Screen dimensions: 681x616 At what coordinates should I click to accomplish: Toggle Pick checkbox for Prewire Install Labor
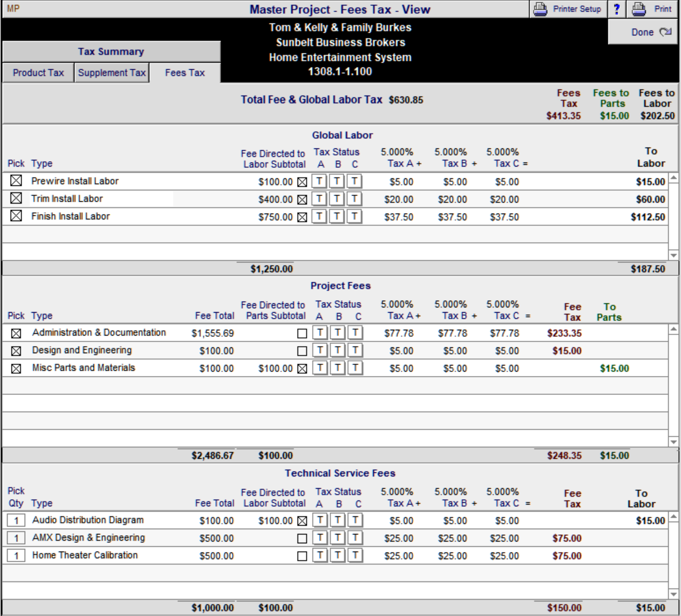(x=16, y=181)
